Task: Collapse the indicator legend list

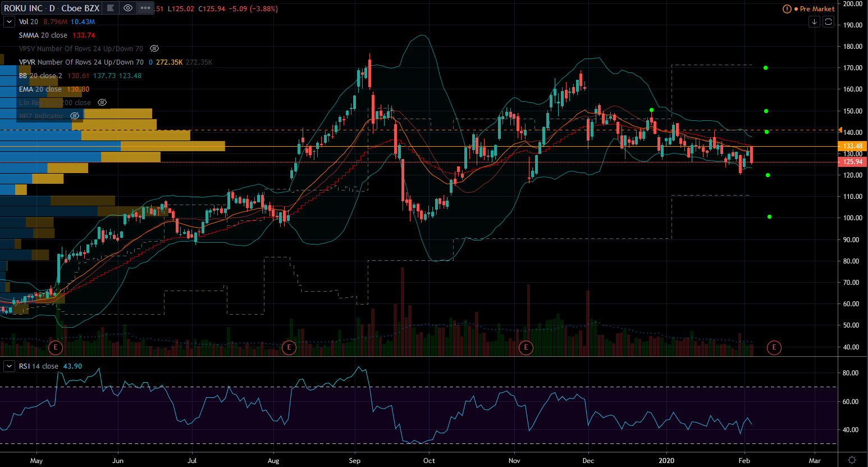Action: coord(9,22)
